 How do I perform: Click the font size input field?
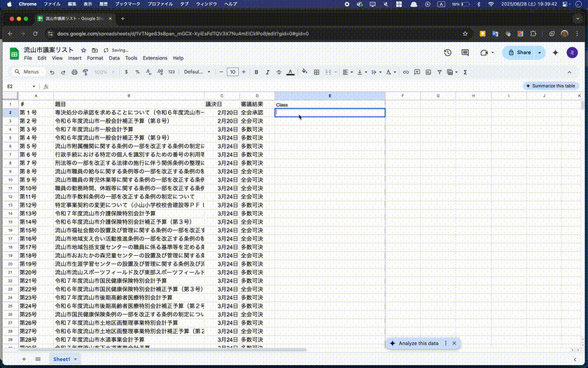(232, 71)
